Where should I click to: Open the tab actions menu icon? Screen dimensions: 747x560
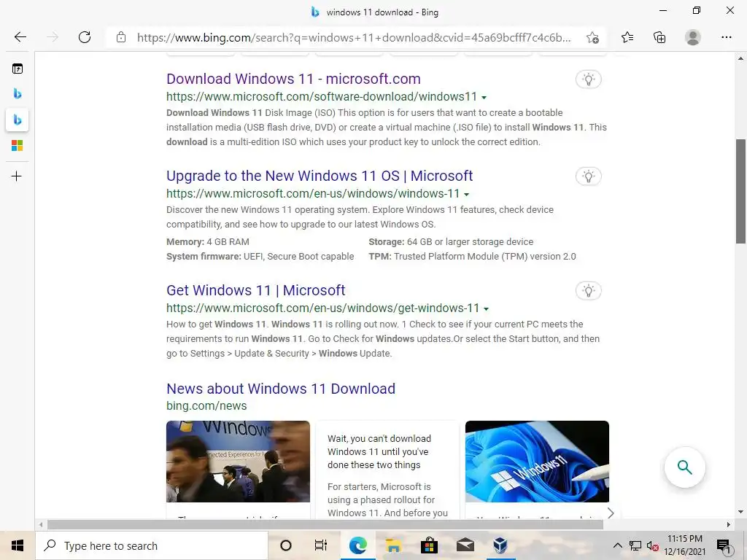tap(18, 69)
